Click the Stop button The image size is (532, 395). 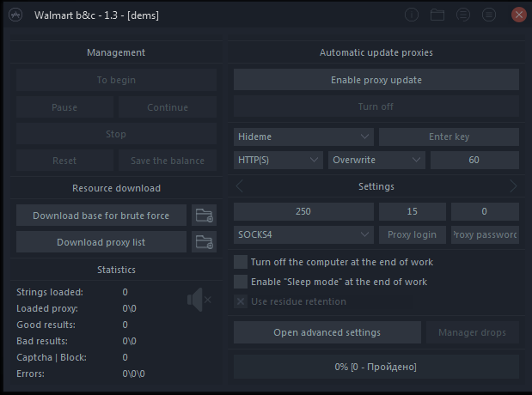pos(116,134)
